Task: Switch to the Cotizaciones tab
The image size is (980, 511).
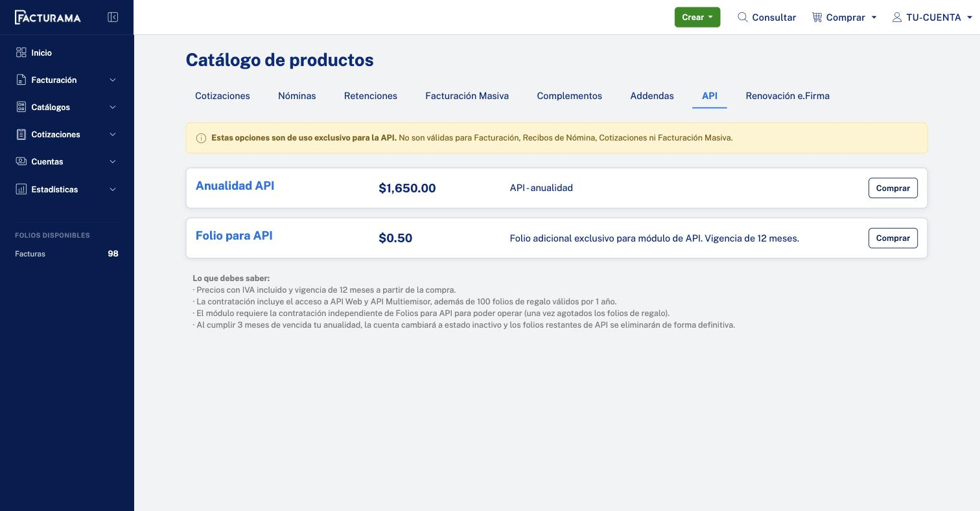Action: 222,96
